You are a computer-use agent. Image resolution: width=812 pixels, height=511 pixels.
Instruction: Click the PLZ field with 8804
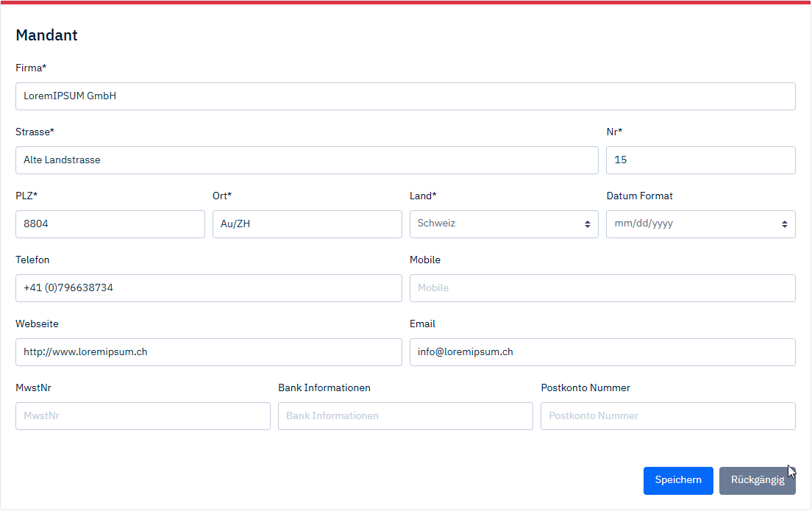(x=110, y=224)
